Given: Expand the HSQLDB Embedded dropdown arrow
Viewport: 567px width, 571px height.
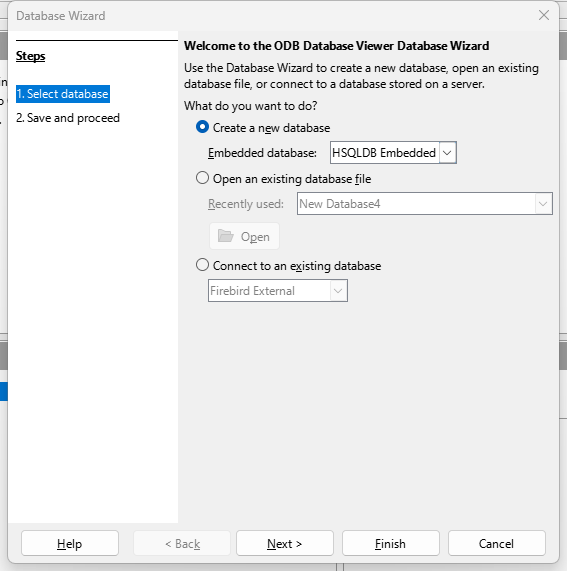Looking at the screenshot, I should pos(448,153).
